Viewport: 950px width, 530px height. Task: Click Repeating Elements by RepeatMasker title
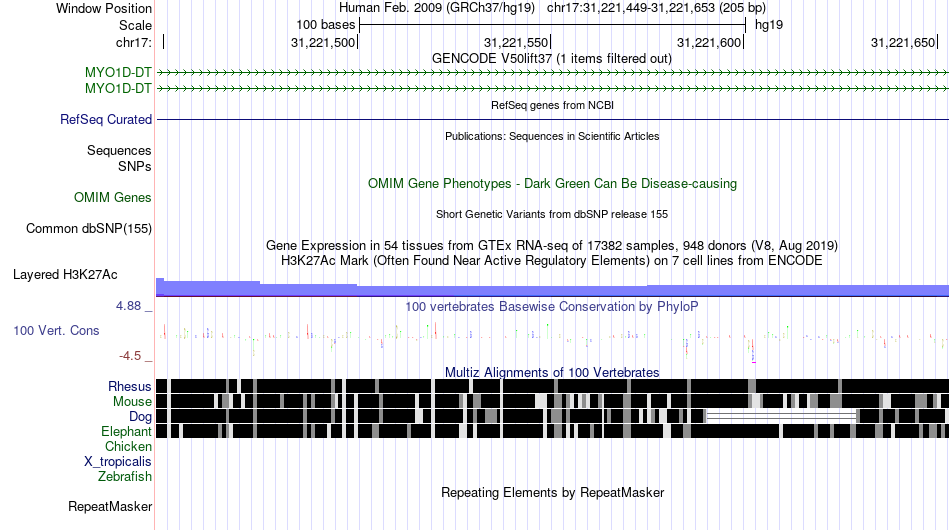(552, 492)
